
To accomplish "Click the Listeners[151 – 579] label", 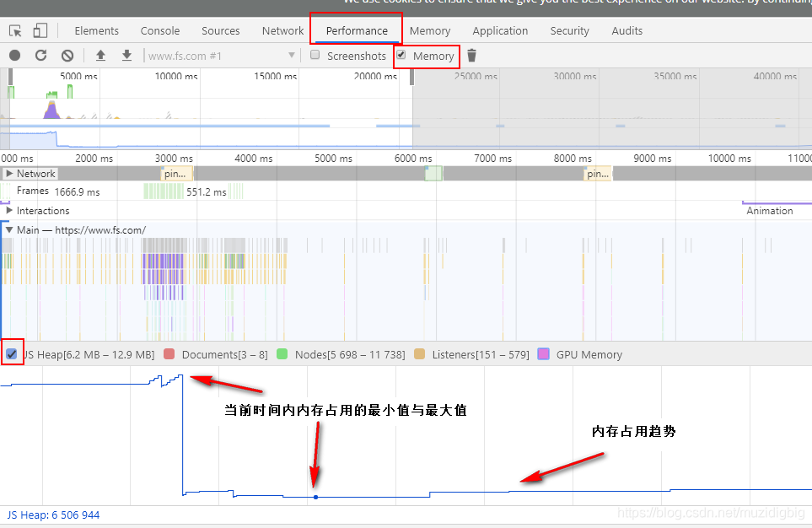I will 481,355.
